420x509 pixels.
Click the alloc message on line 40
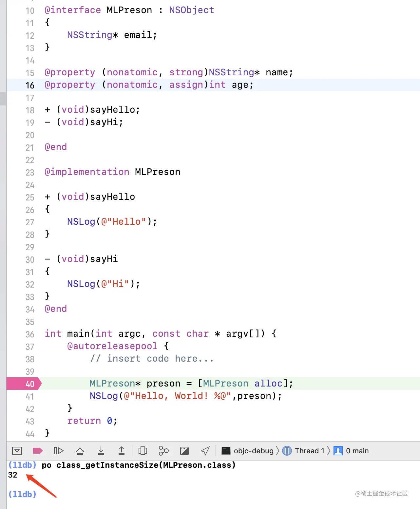[268, 383]
